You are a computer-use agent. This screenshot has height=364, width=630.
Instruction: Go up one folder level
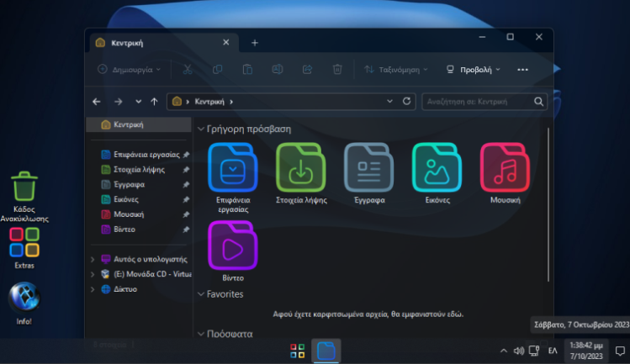(x=154, y=102)
